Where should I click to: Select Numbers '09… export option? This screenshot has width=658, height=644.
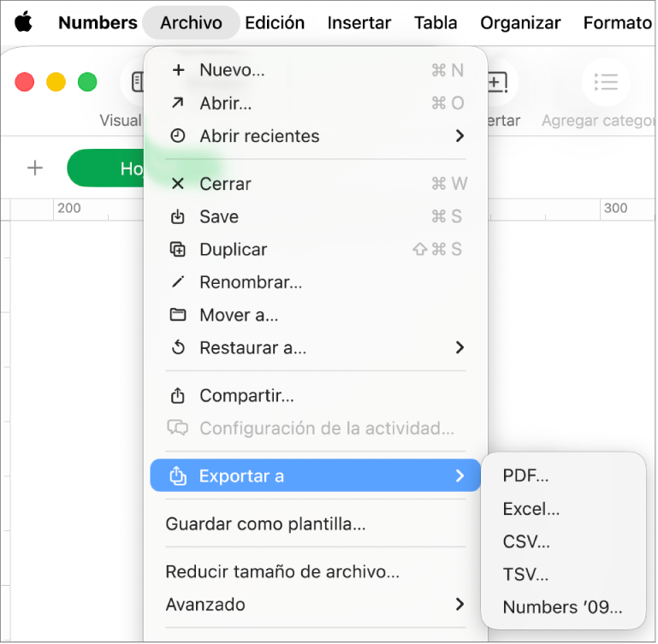click(563, 606)
